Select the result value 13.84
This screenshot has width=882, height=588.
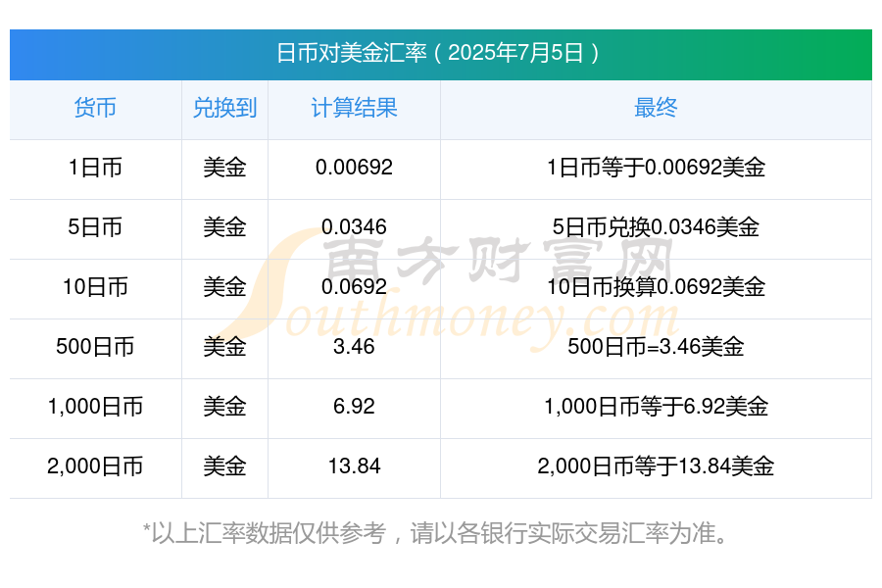(354, 465)
